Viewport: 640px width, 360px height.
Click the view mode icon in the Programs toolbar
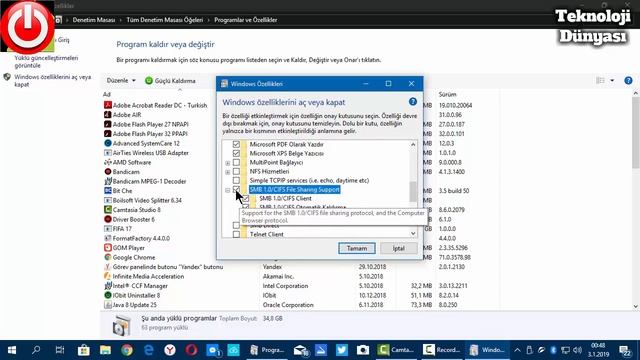(x=600, y=80)
